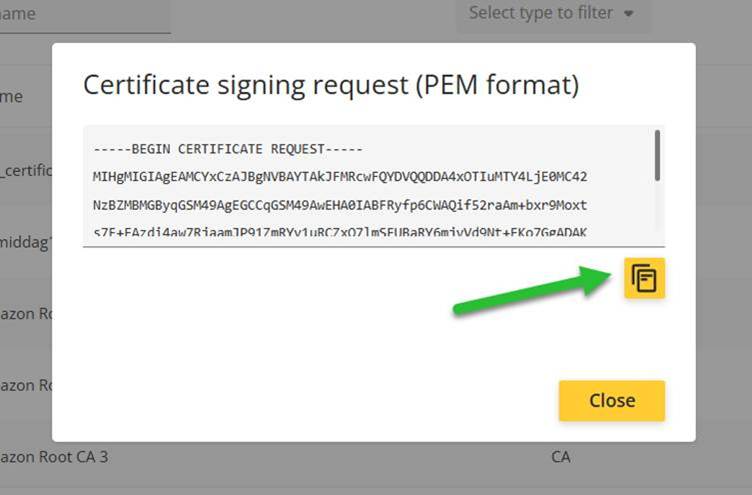Click the Name column header behind dialog
752x495 pixels.
pos(12,96)
